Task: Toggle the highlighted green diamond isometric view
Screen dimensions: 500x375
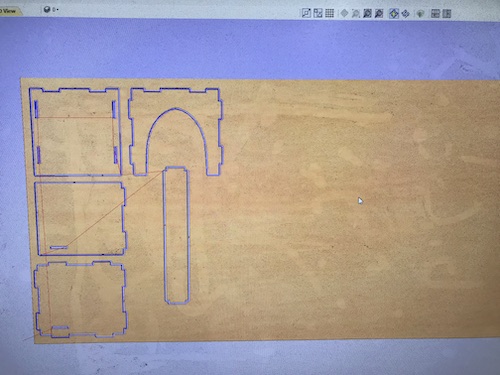Action: [x=394, y=14]
